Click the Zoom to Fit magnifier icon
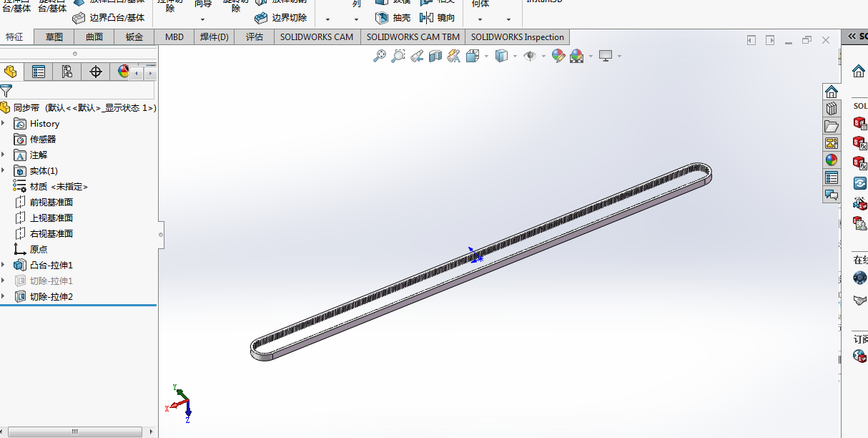The width and height of the screenshot is (868, 438). 380,56
